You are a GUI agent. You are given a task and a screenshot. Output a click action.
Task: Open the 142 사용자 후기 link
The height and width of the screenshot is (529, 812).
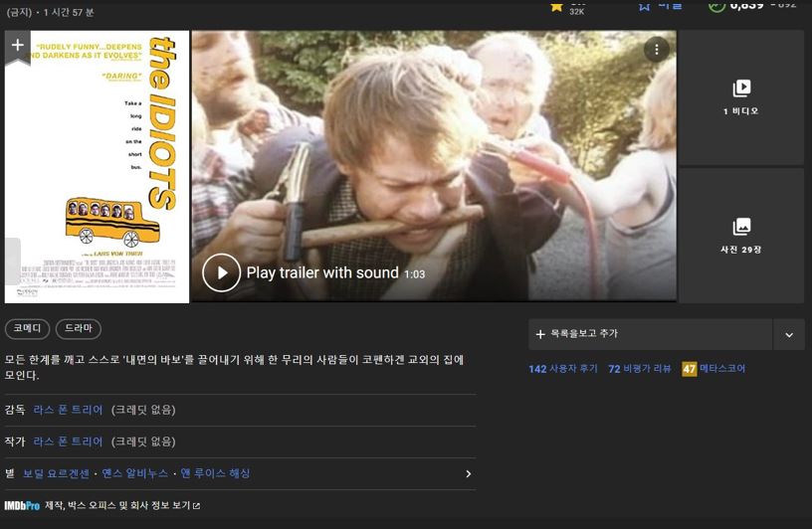coord(563,369)
